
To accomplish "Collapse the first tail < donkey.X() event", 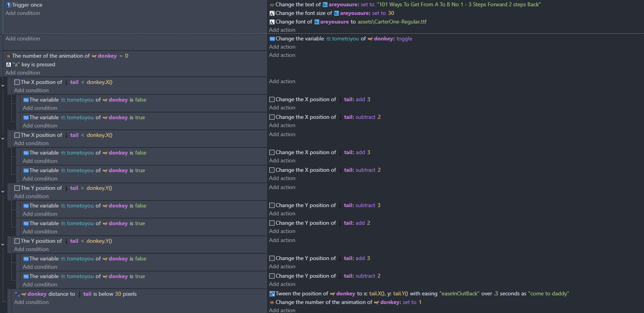I will 3,86.
